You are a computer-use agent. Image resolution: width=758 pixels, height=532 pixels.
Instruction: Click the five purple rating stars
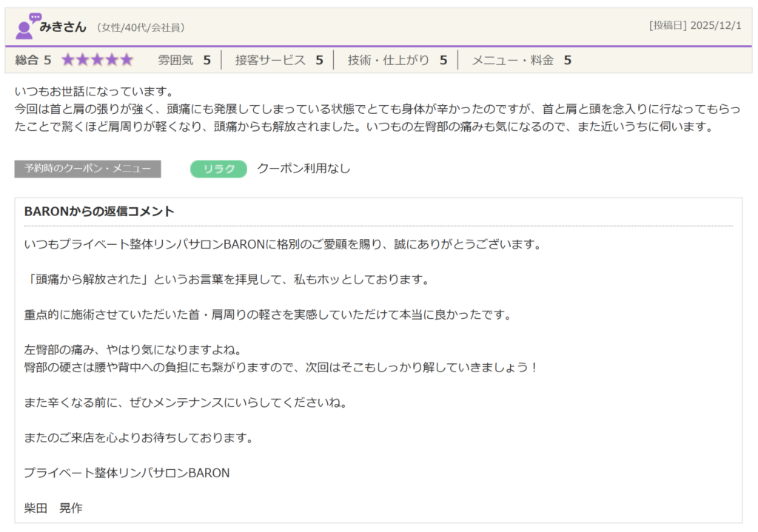[x=97, y=60]
